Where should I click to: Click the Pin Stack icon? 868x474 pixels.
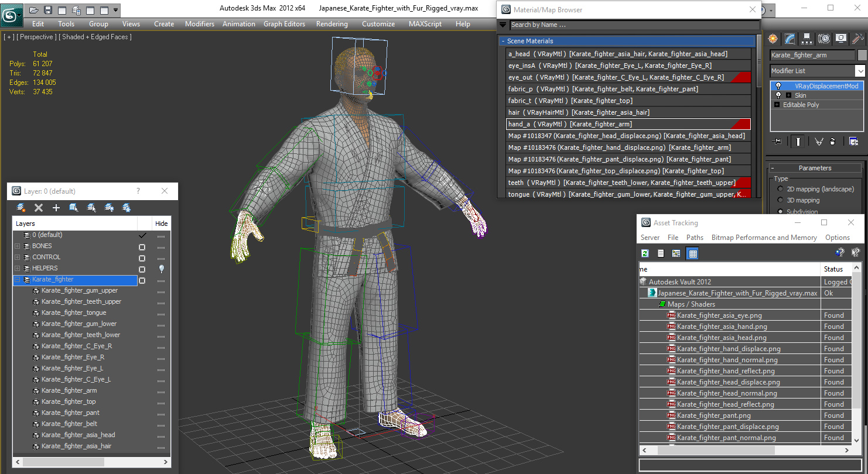tap(778, 141)
